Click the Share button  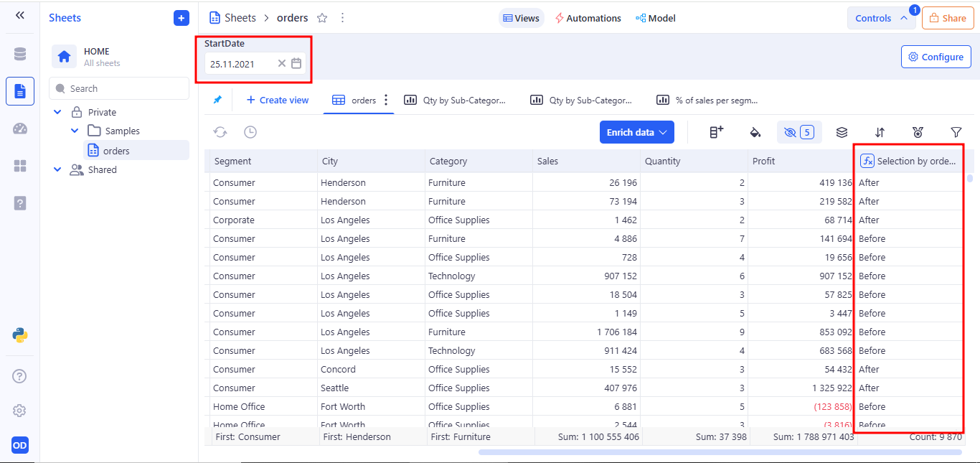pos(947,18)
